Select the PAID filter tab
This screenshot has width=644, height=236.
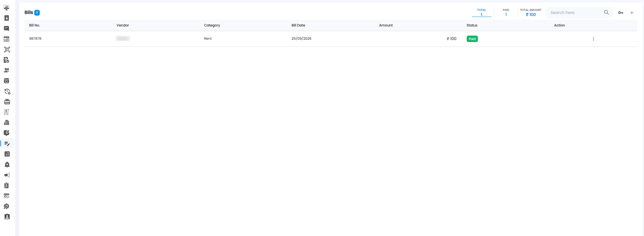tap(506, 12)
